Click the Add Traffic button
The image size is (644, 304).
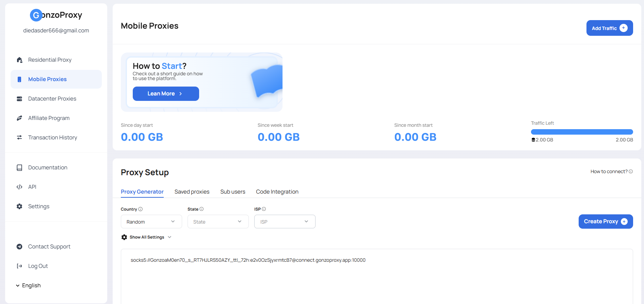610,28
